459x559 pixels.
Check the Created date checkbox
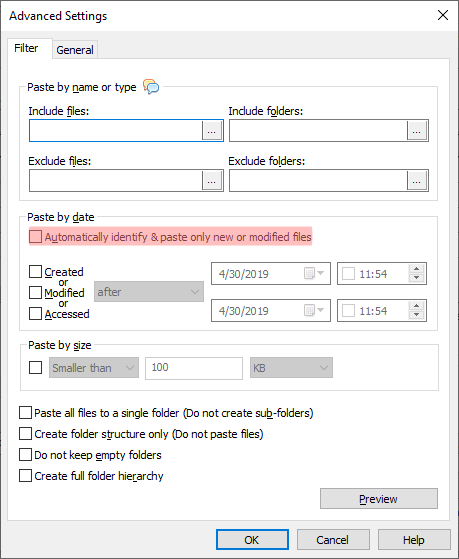pyautogui.click(x=35, y=272)
